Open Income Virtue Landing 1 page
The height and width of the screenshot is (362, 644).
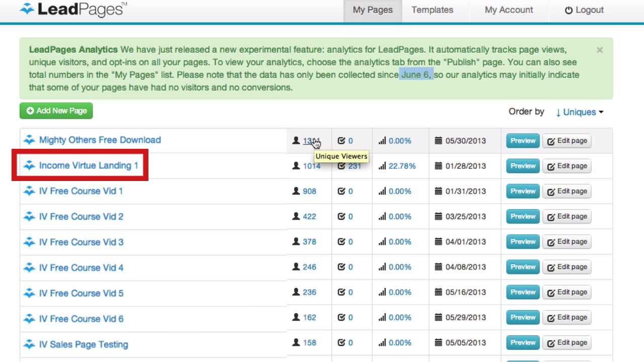[x=89, y=165]
